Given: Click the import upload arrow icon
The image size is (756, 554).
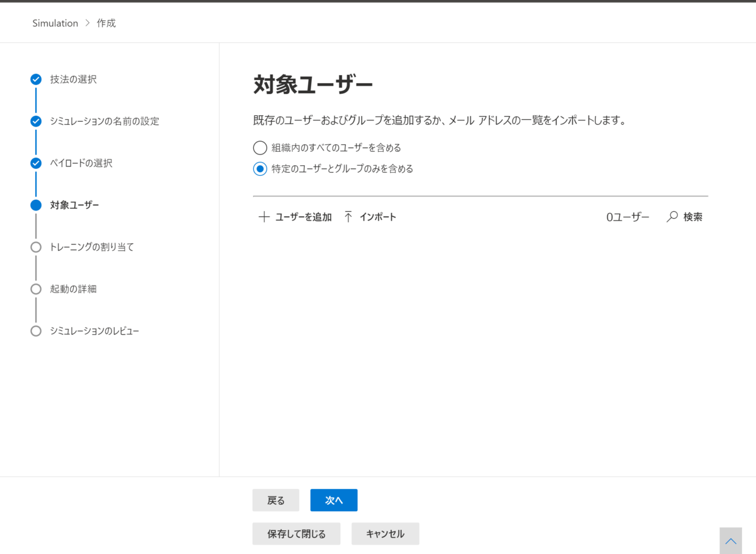Looking at the screenshot, I should (x=347, y=216).
